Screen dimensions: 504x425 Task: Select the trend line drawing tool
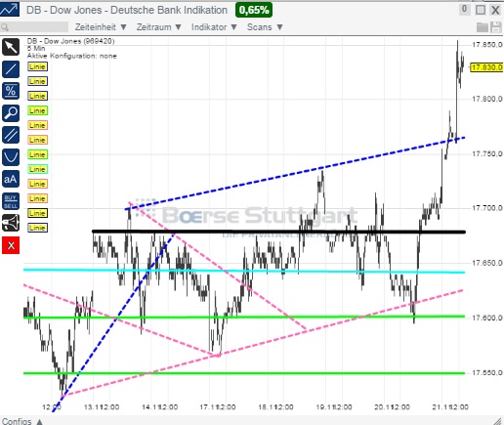tap(11, 69)
